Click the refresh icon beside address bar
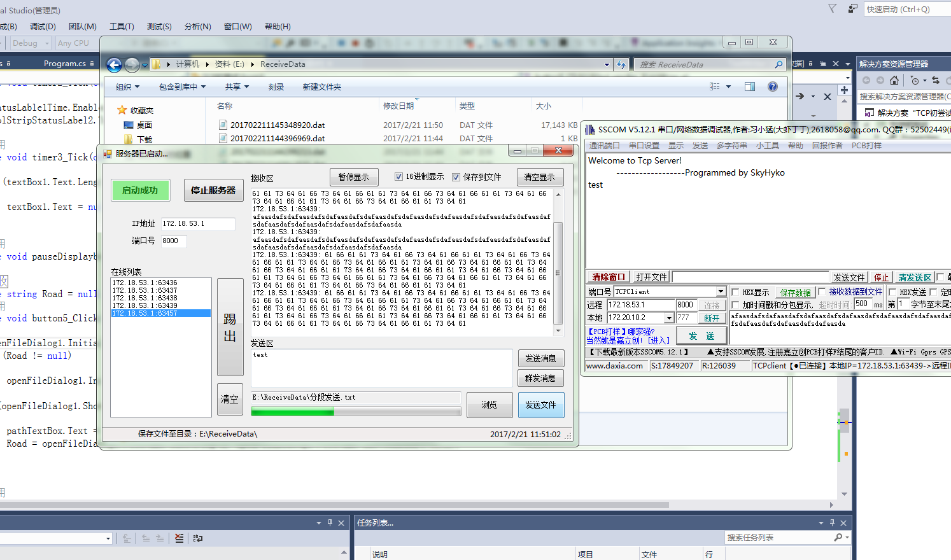 [622, 64]
